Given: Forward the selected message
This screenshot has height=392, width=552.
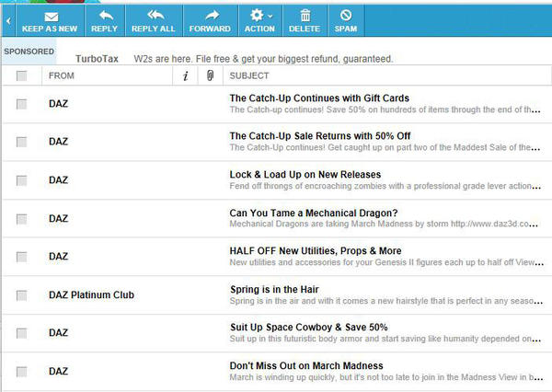Looking at the screenshot, I should pos(211,21).
